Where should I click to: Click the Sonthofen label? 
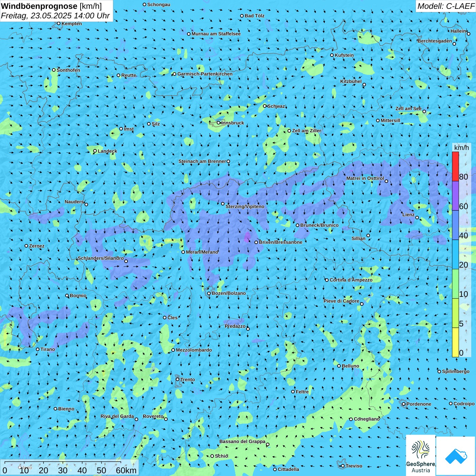(x=68, y=70)
